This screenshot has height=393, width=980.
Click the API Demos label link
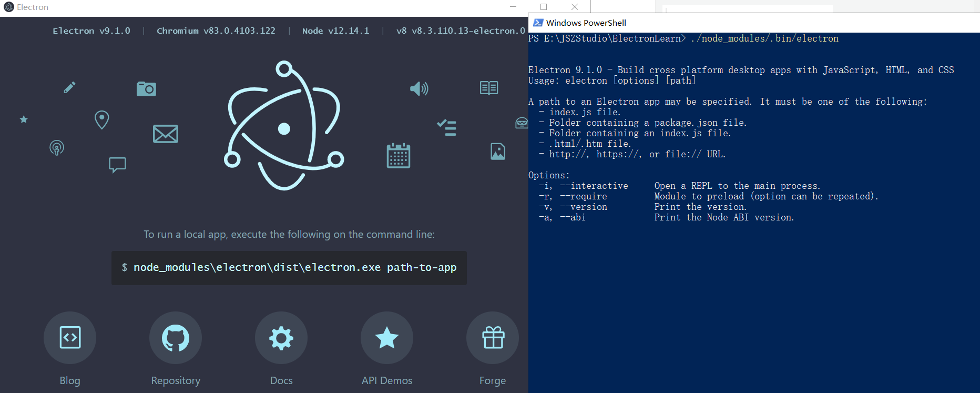pyautogui.click(x=387, y=380)
